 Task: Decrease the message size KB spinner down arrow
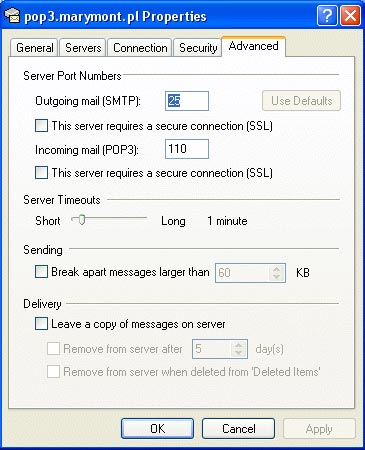point(276,277)
